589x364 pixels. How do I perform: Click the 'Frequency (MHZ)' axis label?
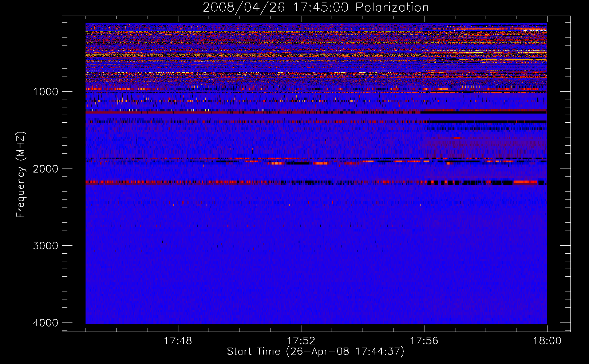coord(21,174)
